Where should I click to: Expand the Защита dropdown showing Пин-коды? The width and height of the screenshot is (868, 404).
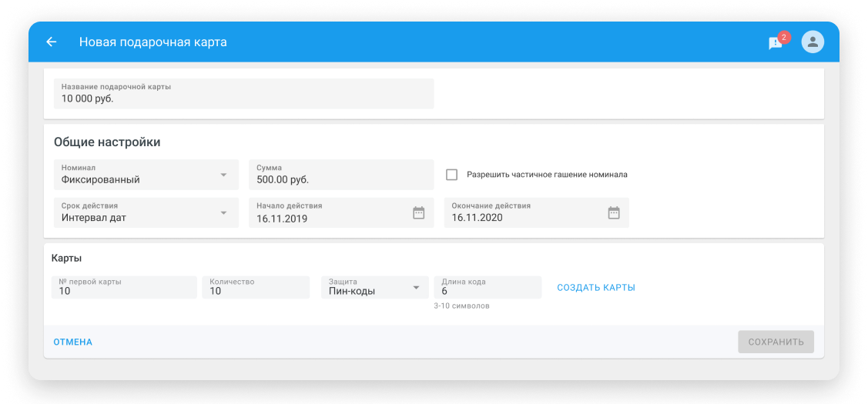(x=416, y=288)
